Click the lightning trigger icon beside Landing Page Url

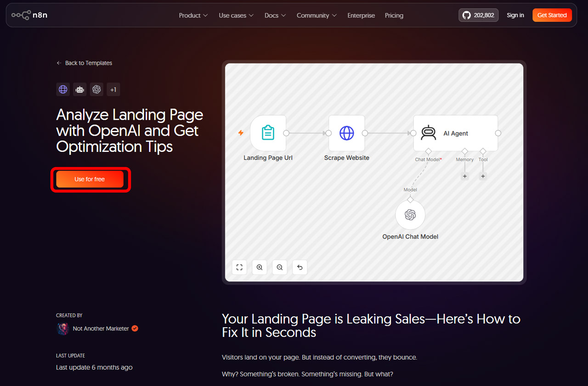241,133
